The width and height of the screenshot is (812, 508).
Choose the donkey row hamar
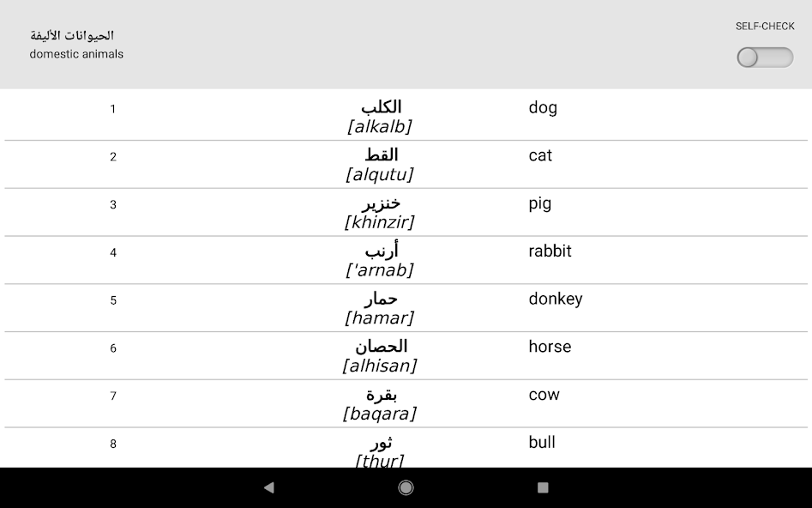coord(380,308)
